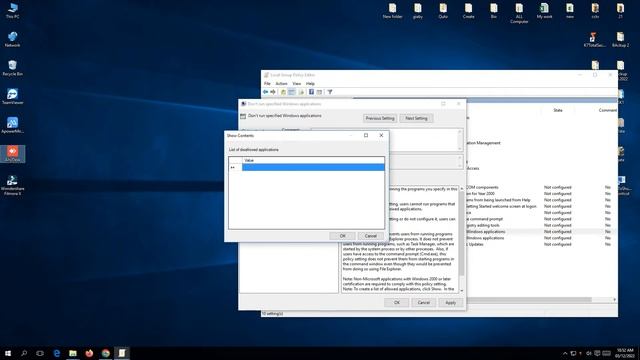
Task: Click Cancel in the policy settings dialog
Action: click(x=423, y=303)
